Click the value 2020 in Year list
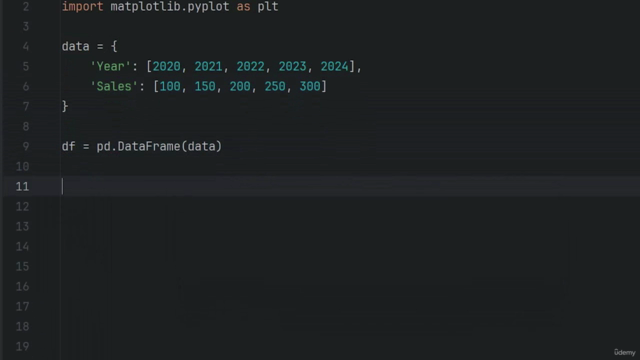This screenshot has width=640, height=360. pyautogui.click(x=167, y=67)
